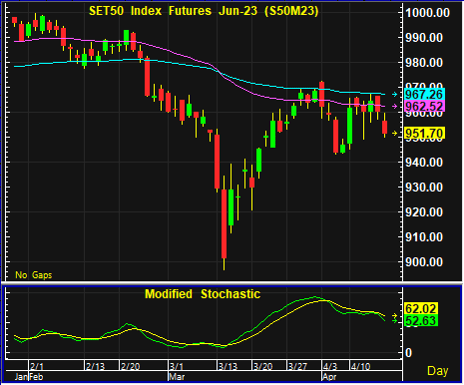Click the 3/13 date axis marker
This screenshot has height=385, width=464.
(228, 366)
